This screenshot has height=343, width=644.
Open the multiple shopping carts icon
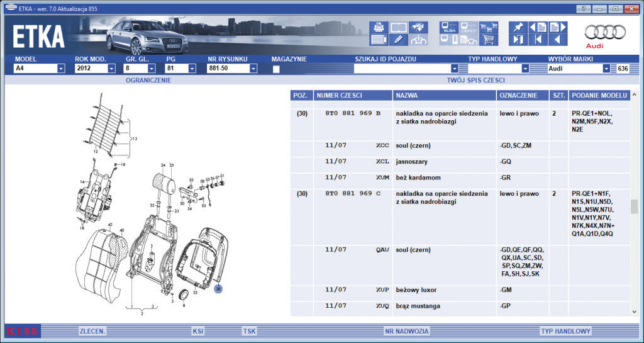489,28
